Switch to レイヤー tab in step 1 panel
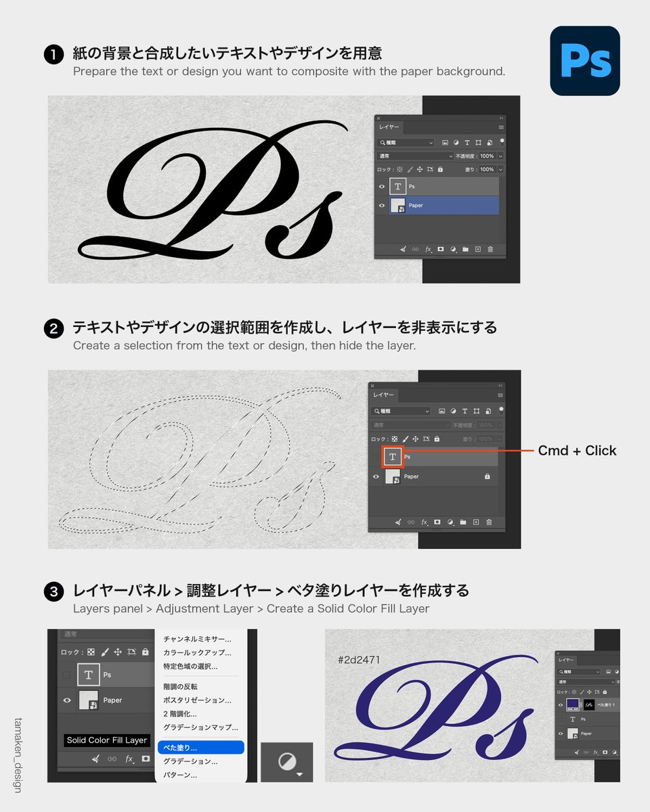 [x=389, y=127]
